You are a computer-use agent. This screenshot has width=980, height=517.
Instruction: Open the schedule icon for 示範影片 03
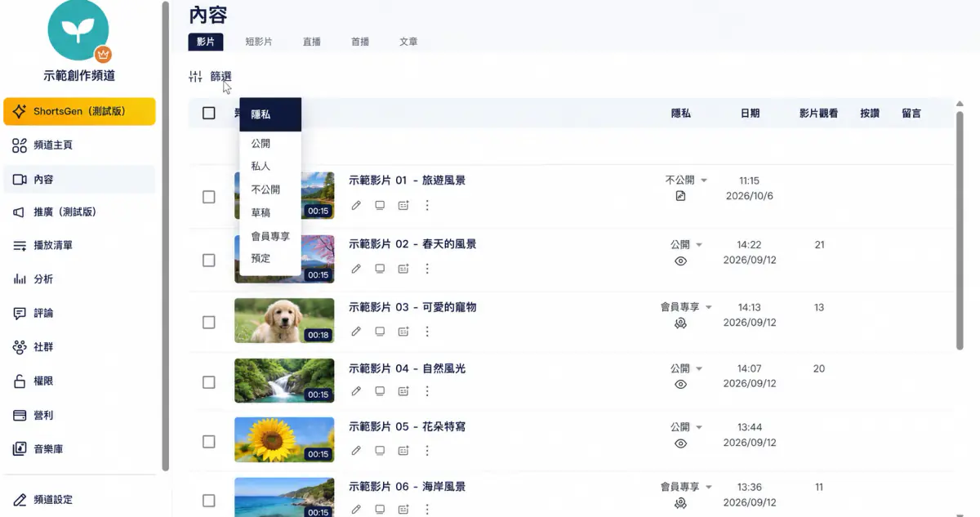403,332
